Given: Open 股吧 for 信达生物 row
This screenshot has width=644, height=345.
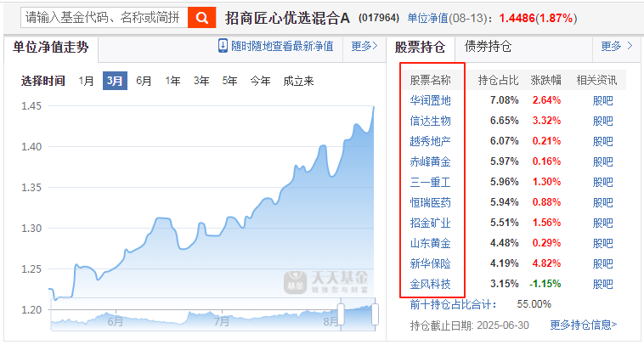Looking at the screenshot, I should (602, 122).
